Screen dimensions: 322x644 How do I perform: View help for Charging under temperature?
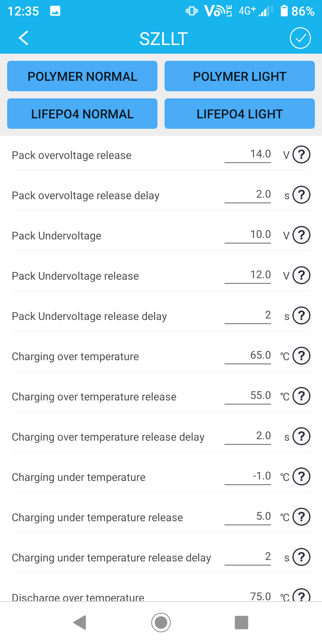pyautogui.click(x=301, y=476)
